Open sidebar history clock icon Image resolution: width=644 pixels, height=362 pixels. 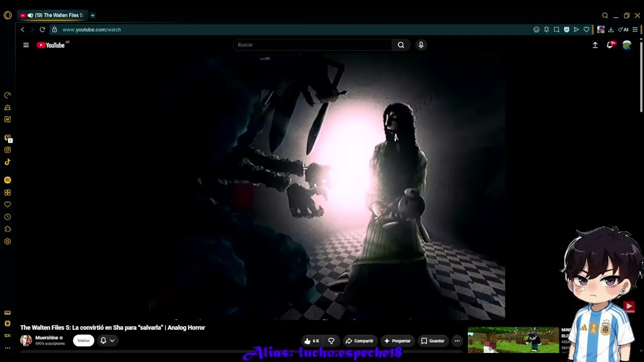tap(8, 217)
